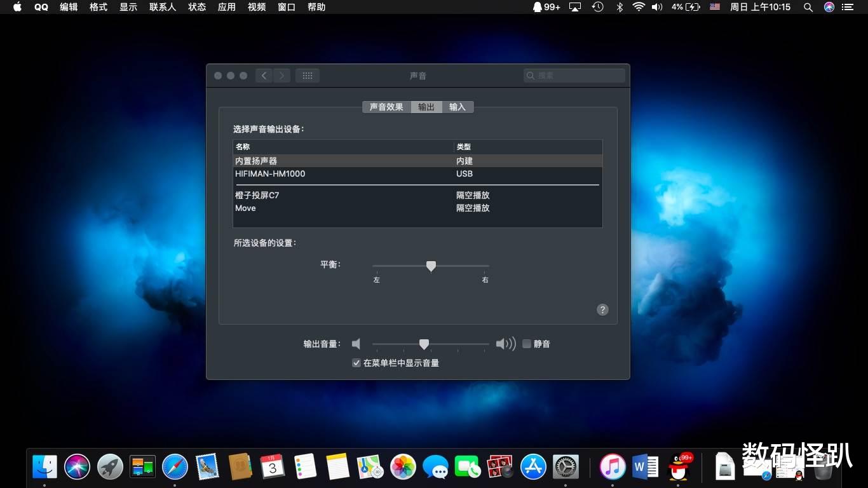Viewport: 868px width, 488px height.
Task: Open Spotlight search from the menu bar
Action: click(808, 7)
